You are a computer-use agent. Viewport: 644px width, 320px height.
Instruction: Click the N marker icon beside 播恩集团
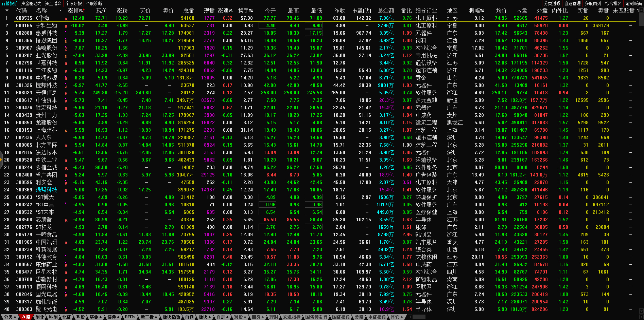click(x=66, y=41)
